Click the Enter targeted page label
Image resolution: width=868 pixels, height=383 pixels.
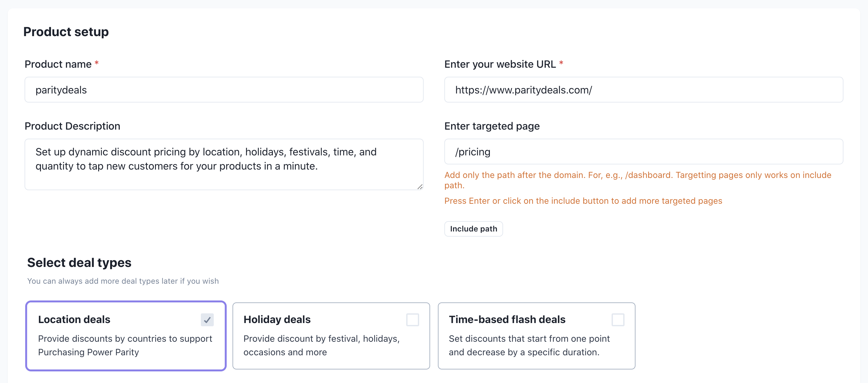pos(491,126)
